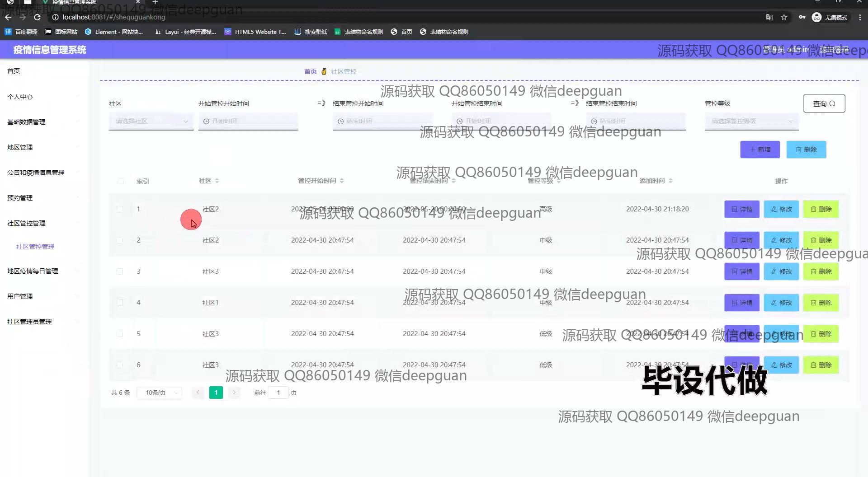Open 百度翻译 bookmark

pyautogui.click(x=21, y=32)
